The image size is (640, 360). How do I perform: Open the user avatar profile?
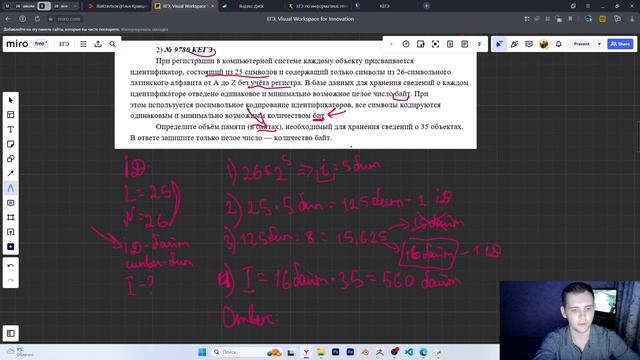(544, 44)
